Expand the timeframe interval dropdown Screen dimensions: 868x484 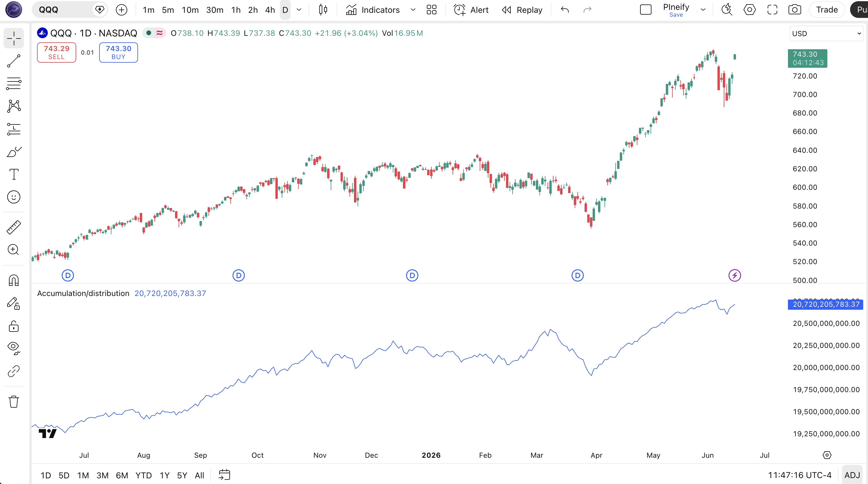299,10
